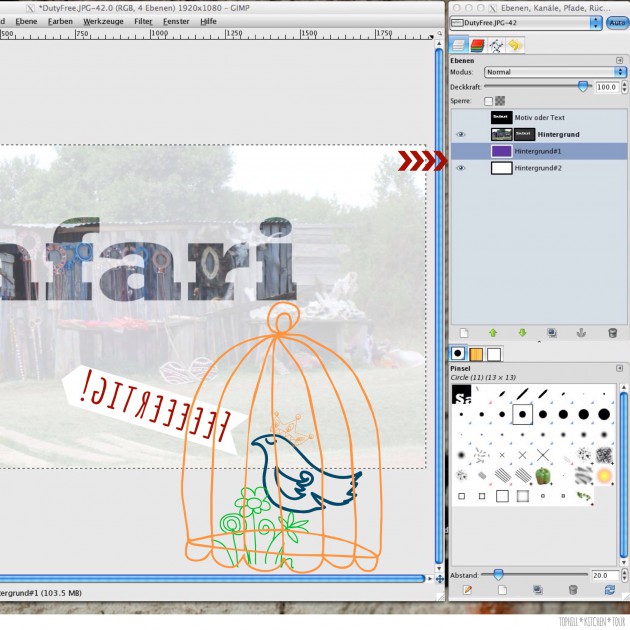Screen dimensions: 630x630
Task: Click brush list scroll up arrow
Action: tap(624, 388)
